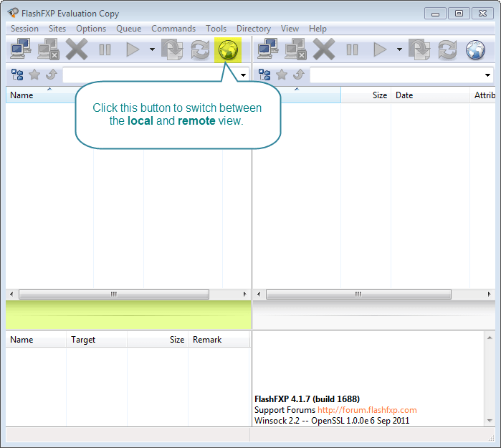Open the Help menu
This screenshot has height=448, width=501.
coord(318,29)
